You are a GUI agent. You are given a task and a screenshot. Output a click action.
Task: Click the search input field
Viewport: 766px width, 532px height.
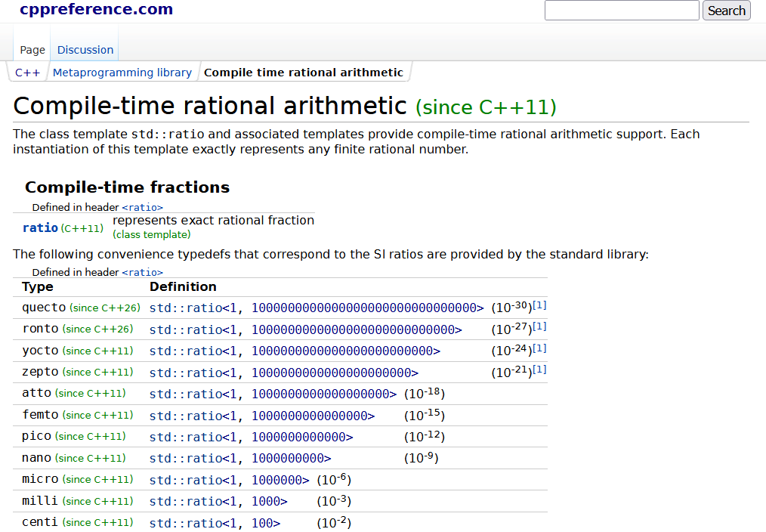click(x=621, y=11)
